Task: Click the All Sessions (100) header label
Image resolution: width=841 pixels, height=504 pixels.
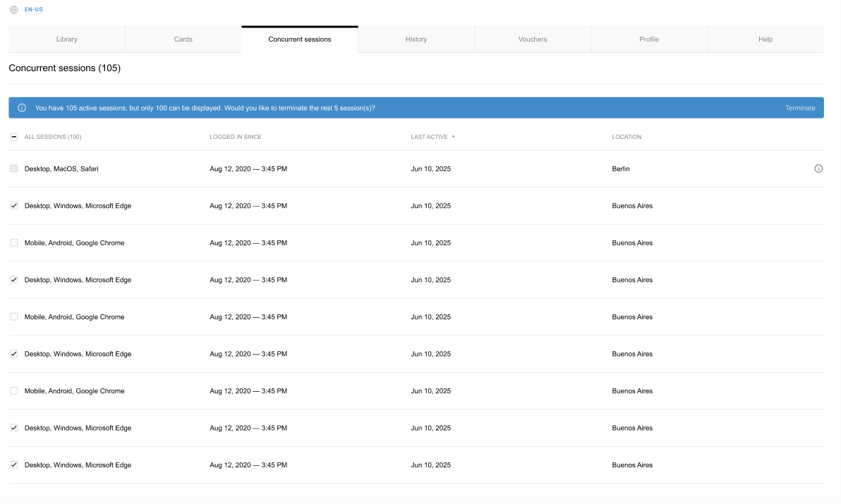Action: (x=53, y=137)
